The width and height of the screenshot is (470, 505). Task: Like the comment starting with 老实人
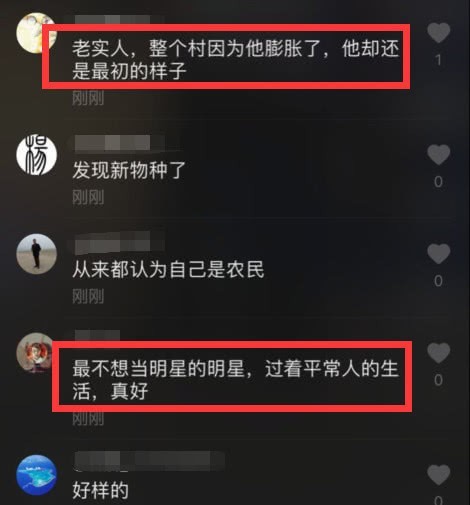438,33
